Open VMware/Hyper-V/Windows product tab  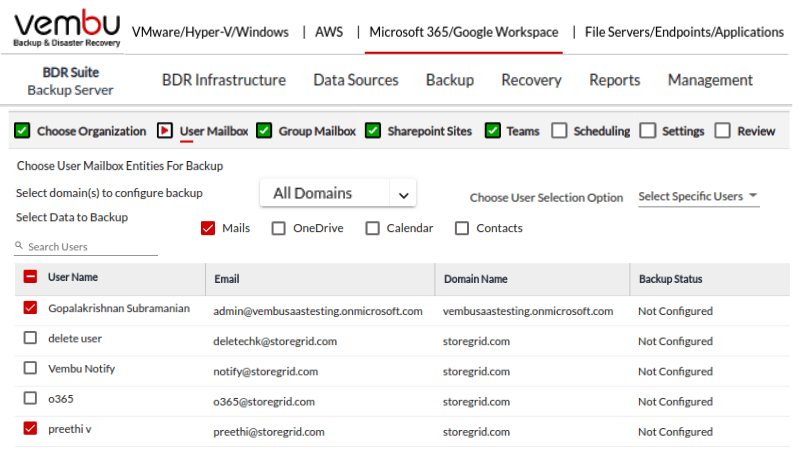point(210,32)
